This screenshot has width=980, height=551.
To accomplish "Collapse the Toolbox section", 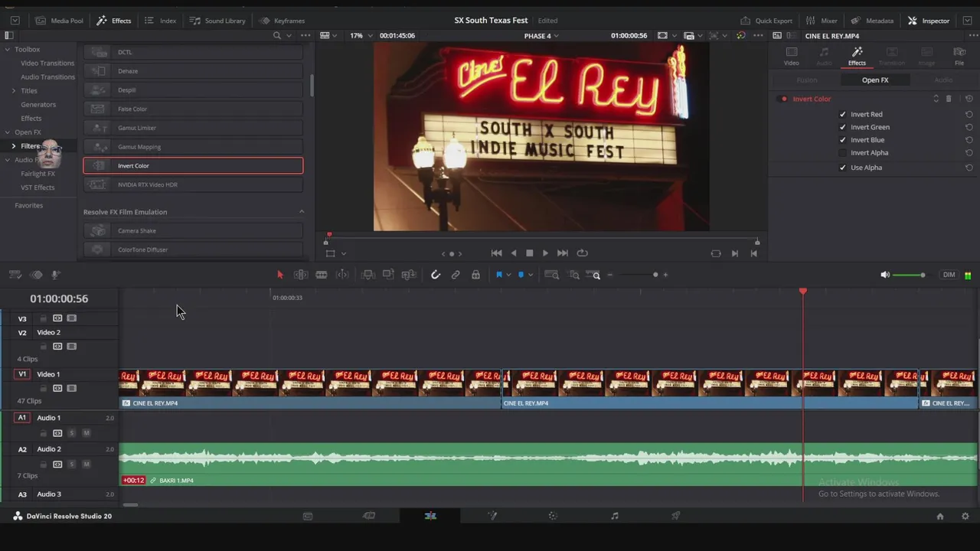I will point(7,50).
